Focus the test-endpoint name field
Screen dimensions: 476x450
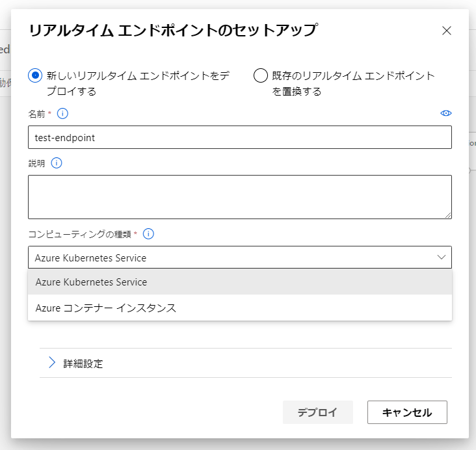pyautogui.click(x=240, y=137)
